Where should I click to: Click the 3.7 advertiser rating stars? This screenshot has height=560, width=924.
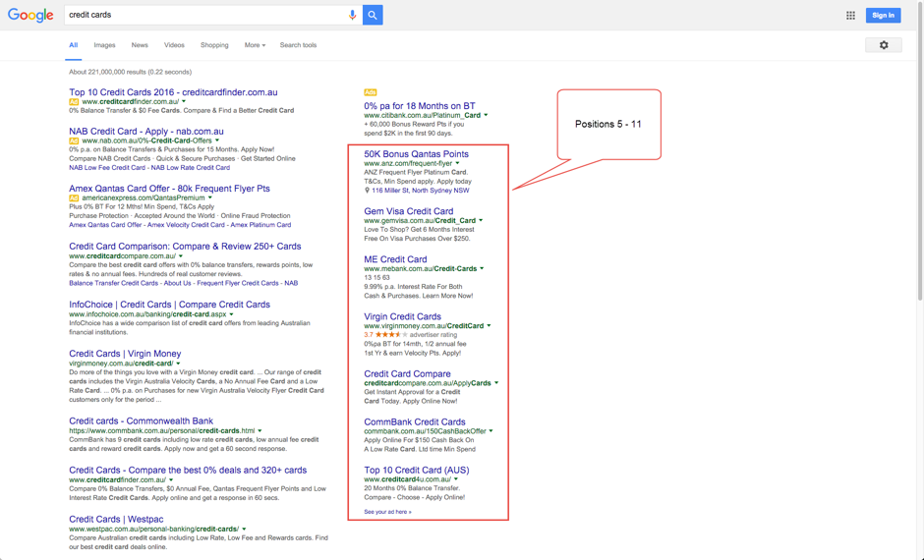click(391, 334)
